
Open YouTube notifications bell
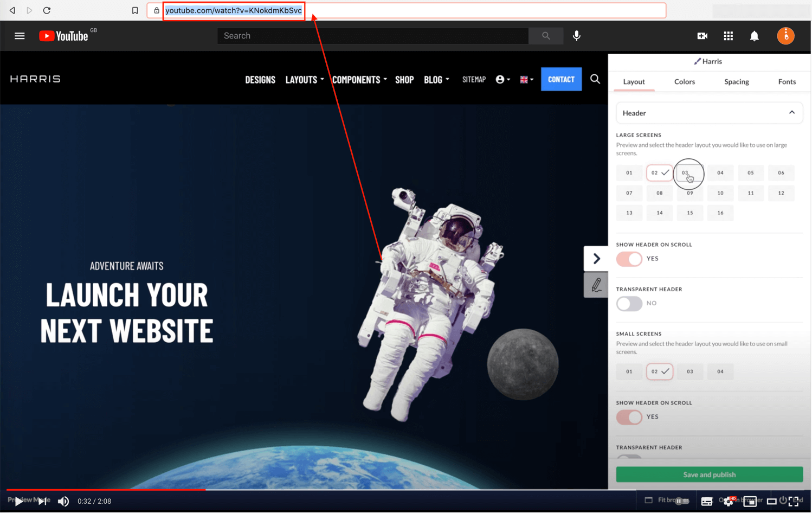(x=754, y=36)
